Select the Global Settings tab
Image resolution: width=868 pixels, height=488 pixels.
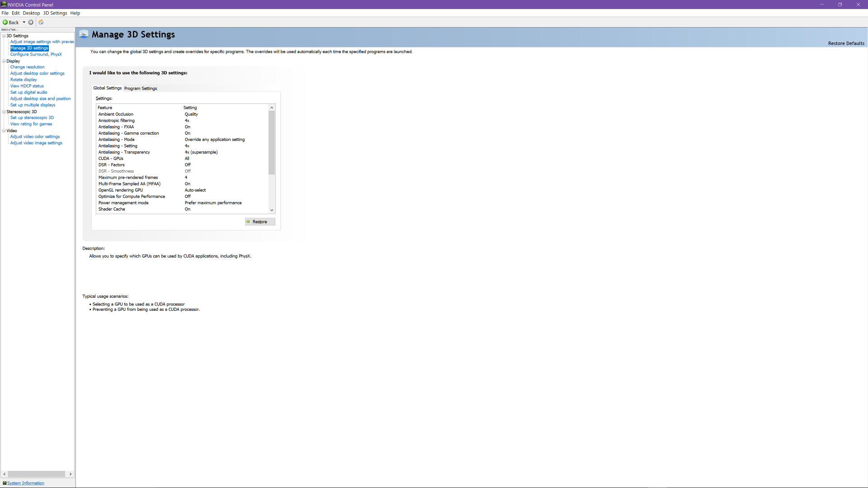coord(108,88)
